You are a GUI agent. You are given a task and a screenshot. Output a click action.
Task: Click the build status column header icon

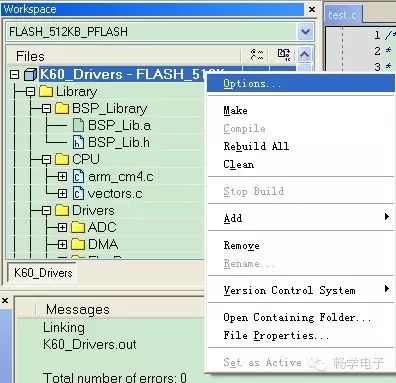point(284,54)
